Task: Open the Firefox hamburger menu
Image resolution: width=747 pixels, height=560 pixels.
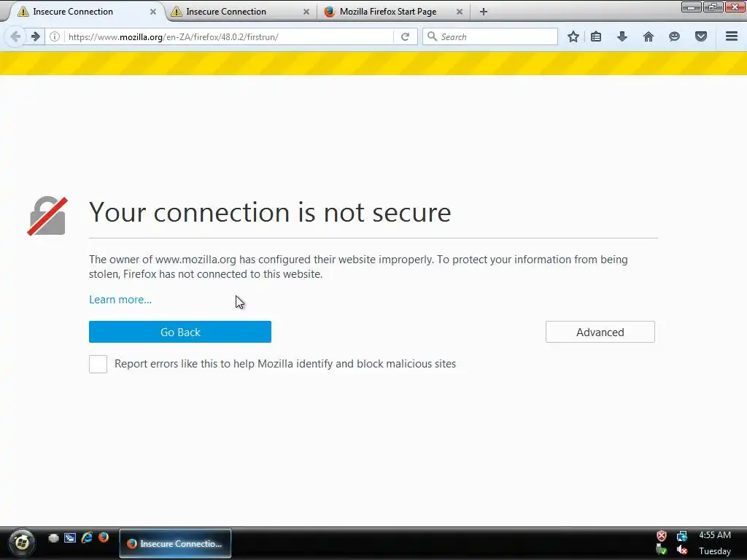Action: 732,36
